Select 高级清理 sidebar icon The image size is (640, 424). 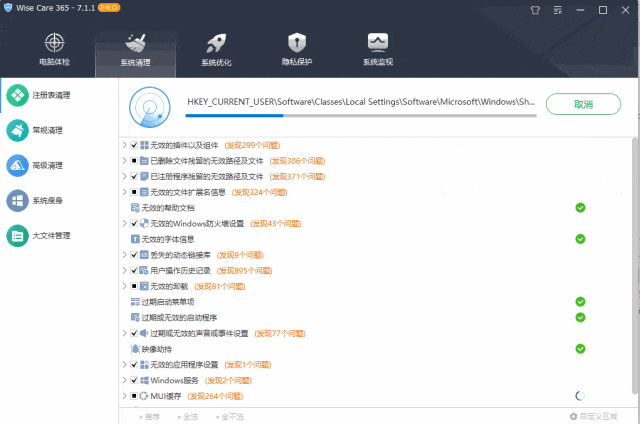click(x=18, y=165)
